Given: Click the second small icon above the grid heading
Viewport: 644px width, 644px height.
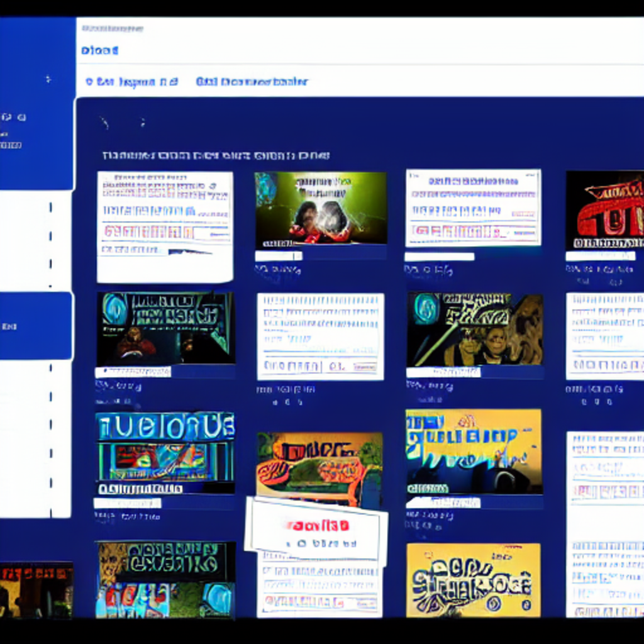Looking at the screenshot, I should coord(143,123).
